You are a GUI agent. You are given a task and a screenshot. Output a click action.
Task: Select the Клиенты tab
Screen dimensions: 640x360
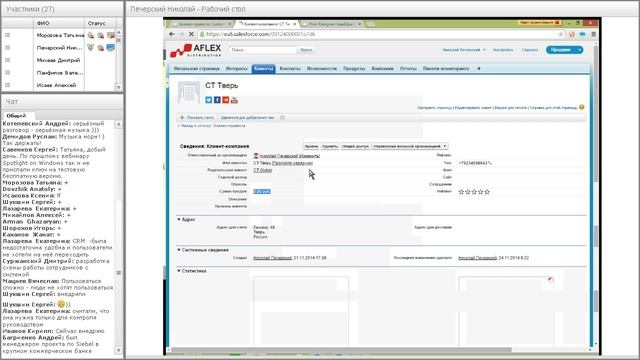[264, 69]
